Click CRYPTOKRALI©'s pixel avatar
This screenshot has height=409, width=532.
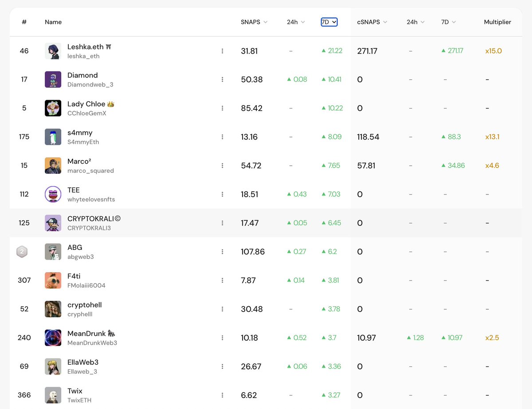[x=53, y=223]
